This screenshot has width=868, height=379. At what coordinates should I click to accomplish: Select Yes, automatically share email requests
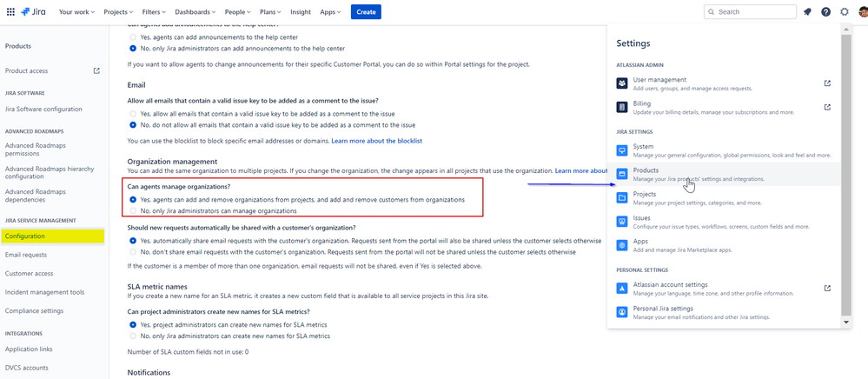(132, 241)
